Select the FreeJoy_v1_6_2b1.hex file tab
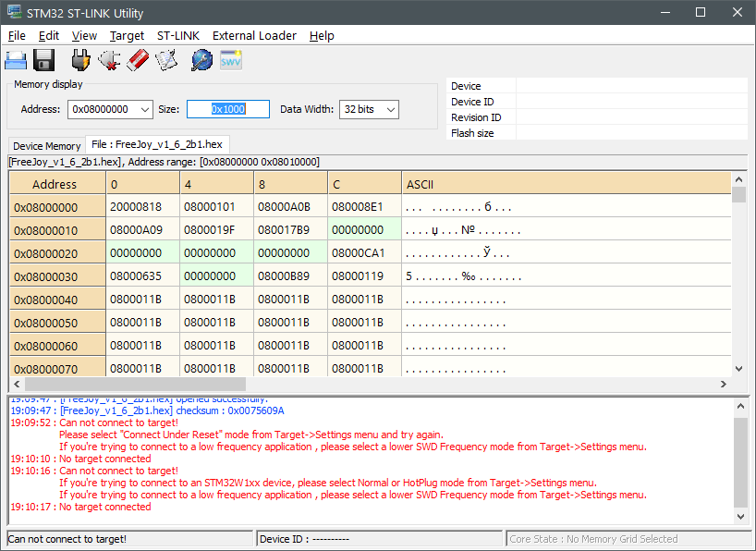The image size is (756, 551). [157, 144]
